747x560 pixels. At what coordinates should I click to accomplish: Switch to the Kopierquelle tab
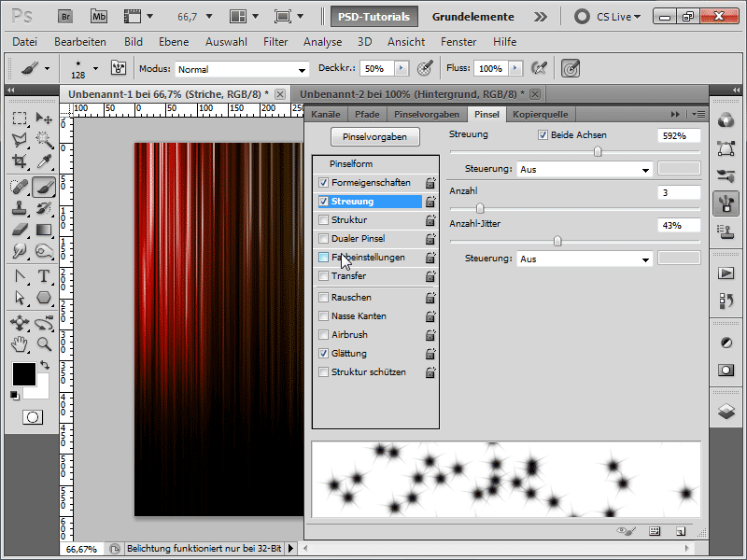tap(541, 114)
